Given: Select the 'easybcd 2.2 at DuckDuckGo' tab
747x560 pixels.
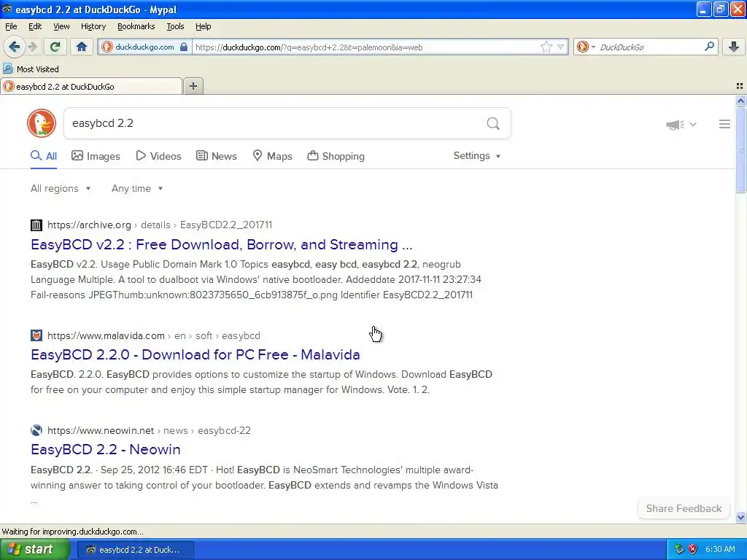Looking at the screenshot, I should (x=91, y=87).
